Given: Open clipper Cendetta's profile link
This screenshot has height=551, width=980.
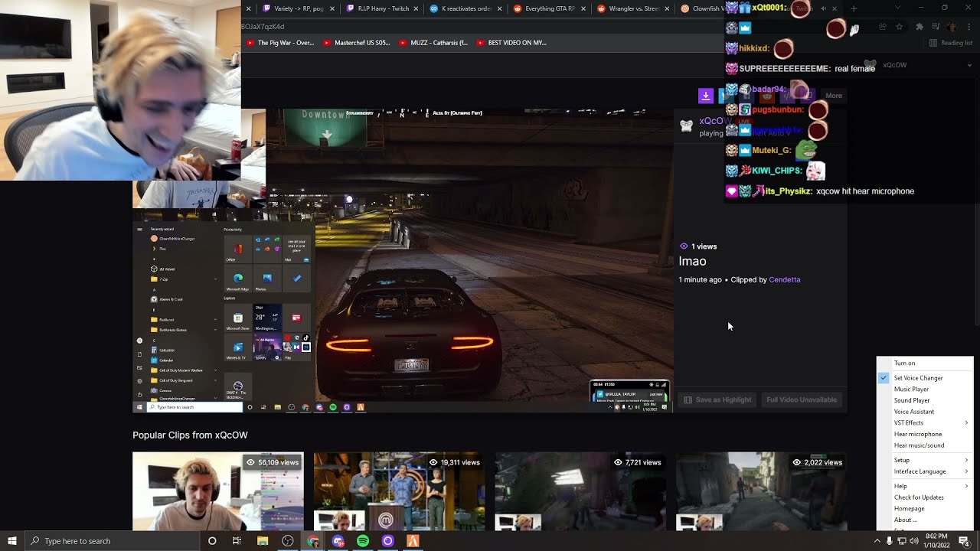Looking at the screenshot, I should [784, 280].
